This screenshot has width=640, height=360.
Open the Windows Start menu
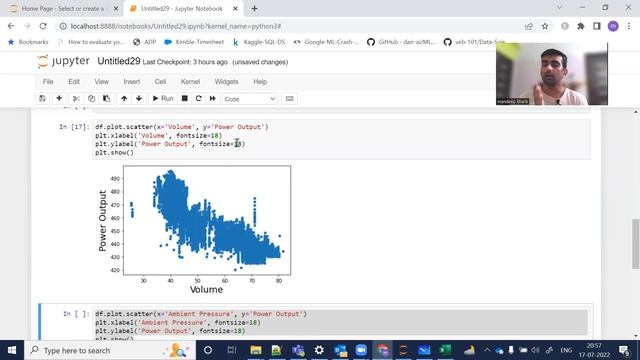(12, 350)
